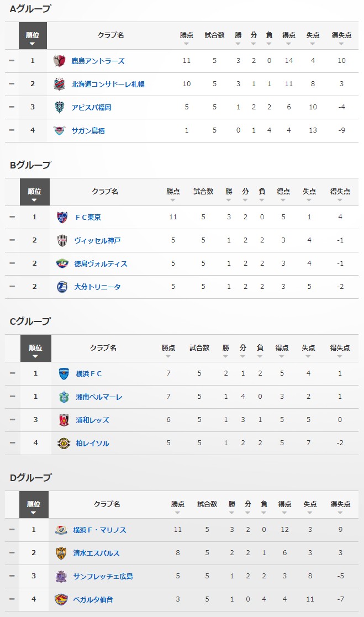The height and width of the screenshot is (617, 364).
Task: Open the サンフレッチェ広島 club link
Action: click(x=103, y=576)
